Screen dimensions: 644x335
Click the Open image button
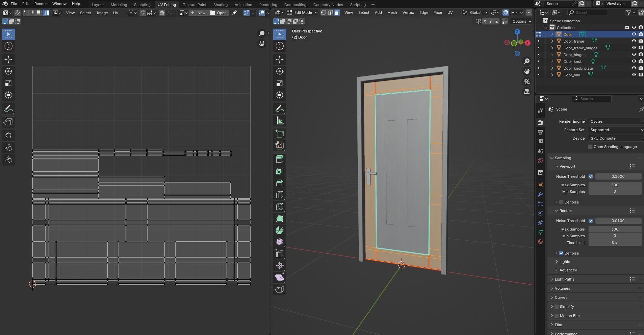(x=218, y=13)
